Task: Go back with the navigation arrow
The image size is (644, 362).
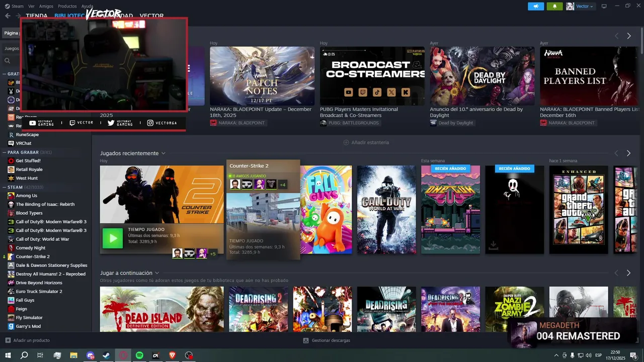Action: pyautogui.click(x=8, y=16)
